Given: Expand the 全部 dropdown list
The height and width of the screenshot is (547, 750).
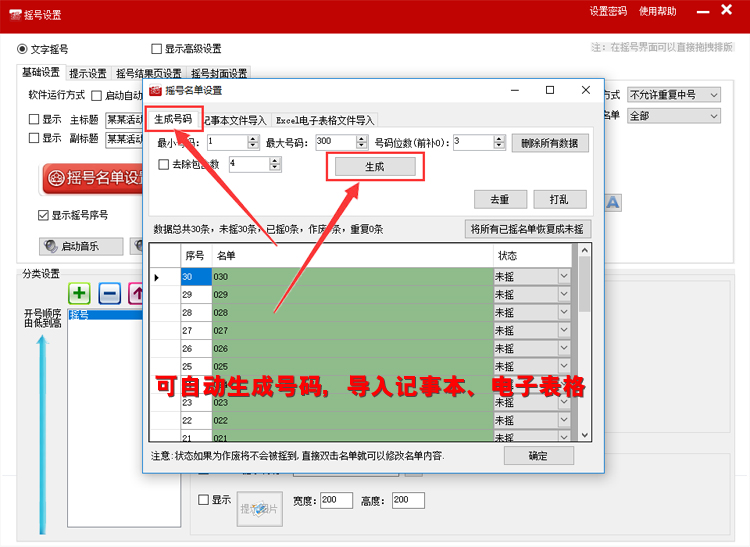Looking at the screenshot, I should click(673, 116).
